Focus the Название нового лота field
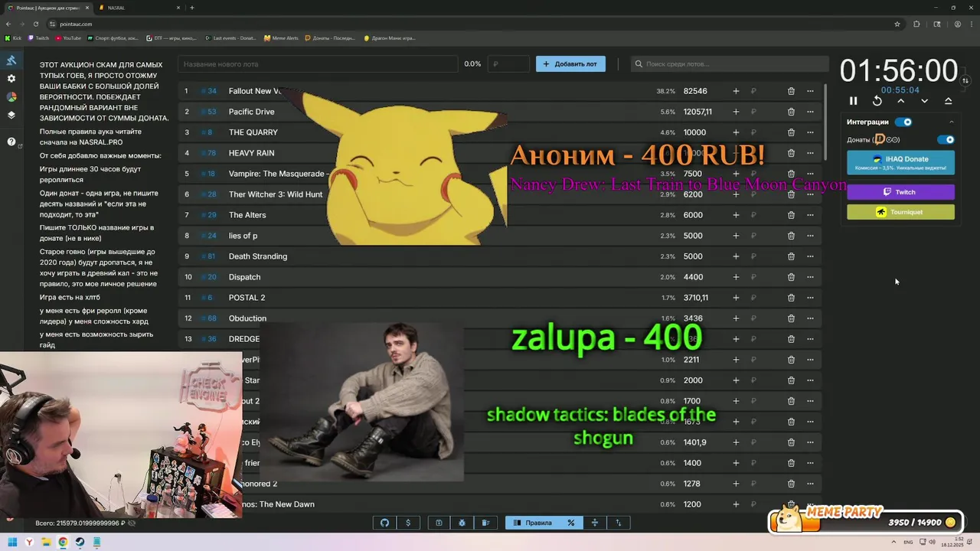Viewport: 980px width, 551px height. pos(318,64)
